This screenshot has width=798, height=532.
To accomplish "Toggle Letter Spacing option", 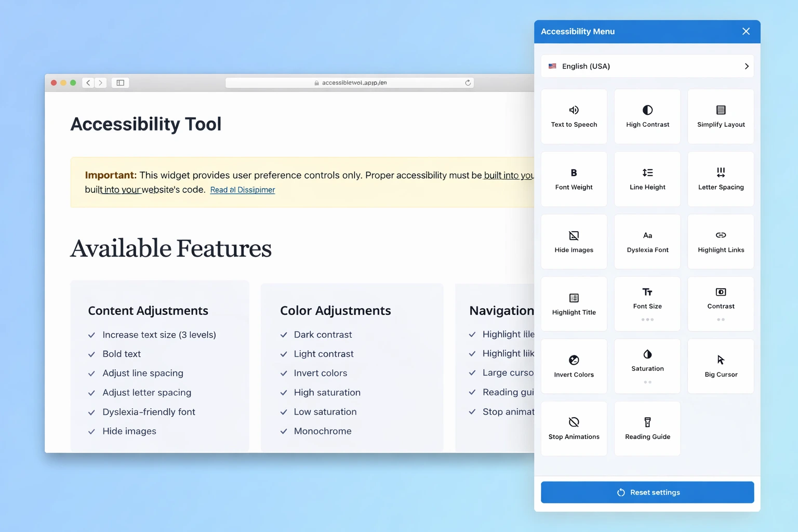I will (721, 179).
